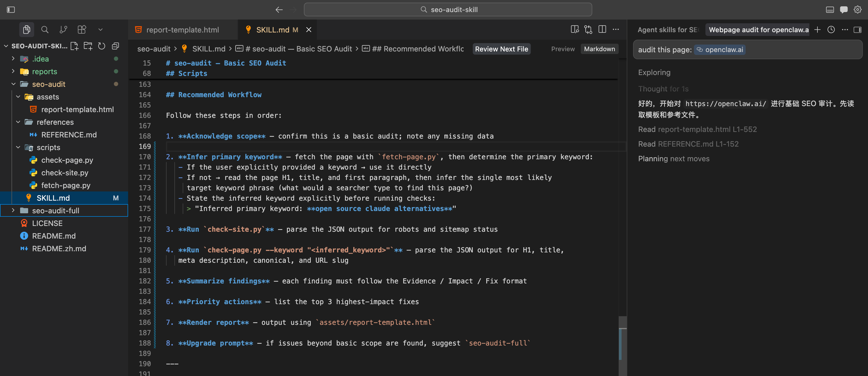Open the Source Control view
The image size is (868, 376).
click(63, 30)
